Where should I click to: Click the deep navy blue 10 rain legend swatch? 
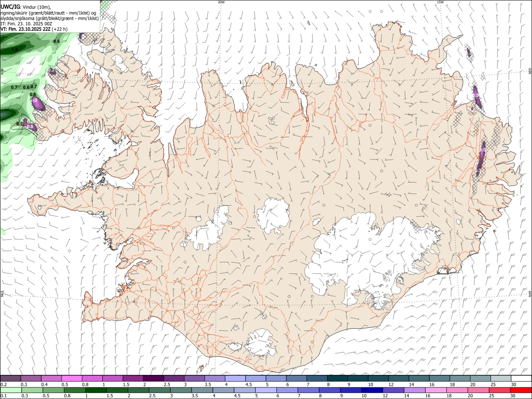[x=372, y=390]
